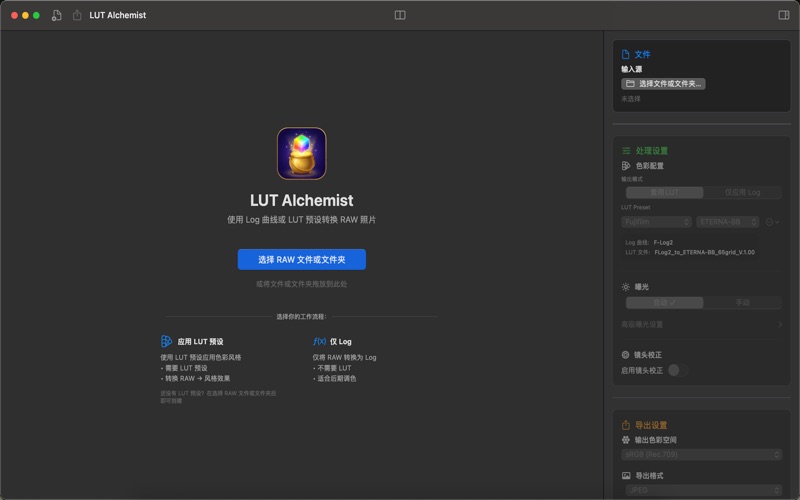This screenshot has width=800, height=500.
Task: Open the ETERNA-BB preset dropdown
Action: tap(728, 222)
